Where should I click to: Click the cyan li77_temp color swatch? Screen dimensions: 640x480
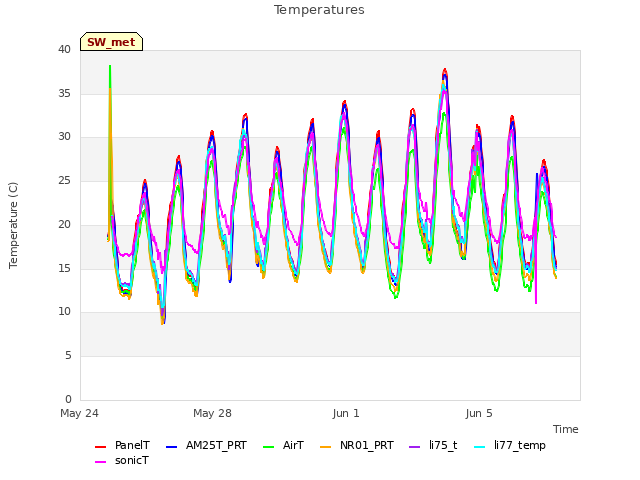pyautogui.click(x=480, y=447)
